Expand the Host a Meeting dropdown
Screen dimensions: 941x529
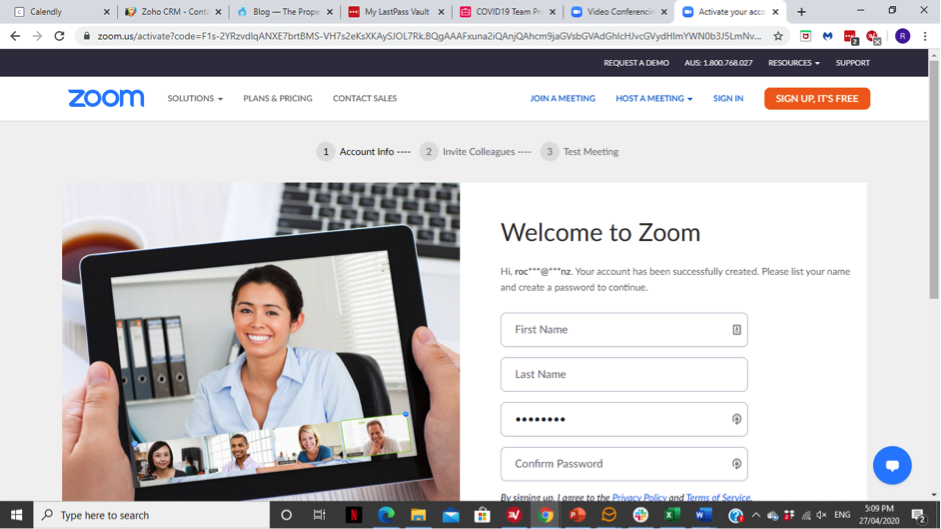654,98
